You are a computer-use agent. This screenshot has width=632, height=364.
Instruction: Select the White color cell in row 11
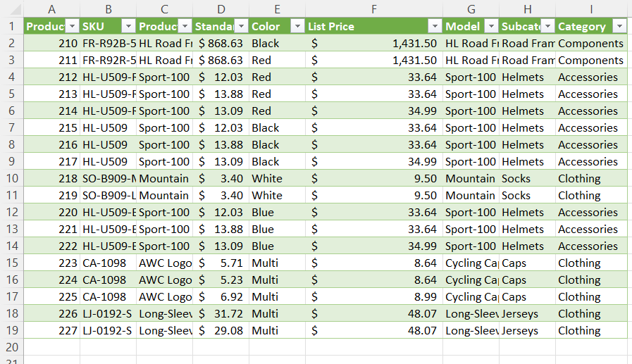278,195
